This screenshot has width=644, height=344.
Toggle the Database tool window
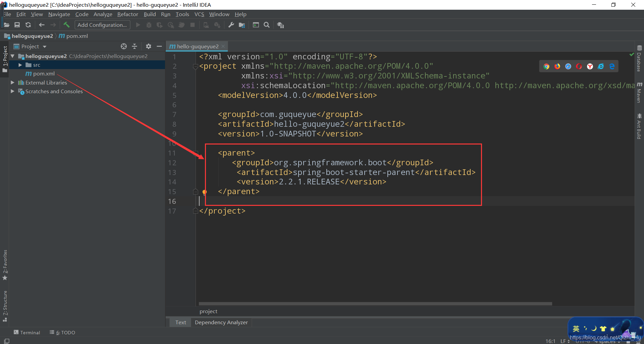click(x=639, y=58)
